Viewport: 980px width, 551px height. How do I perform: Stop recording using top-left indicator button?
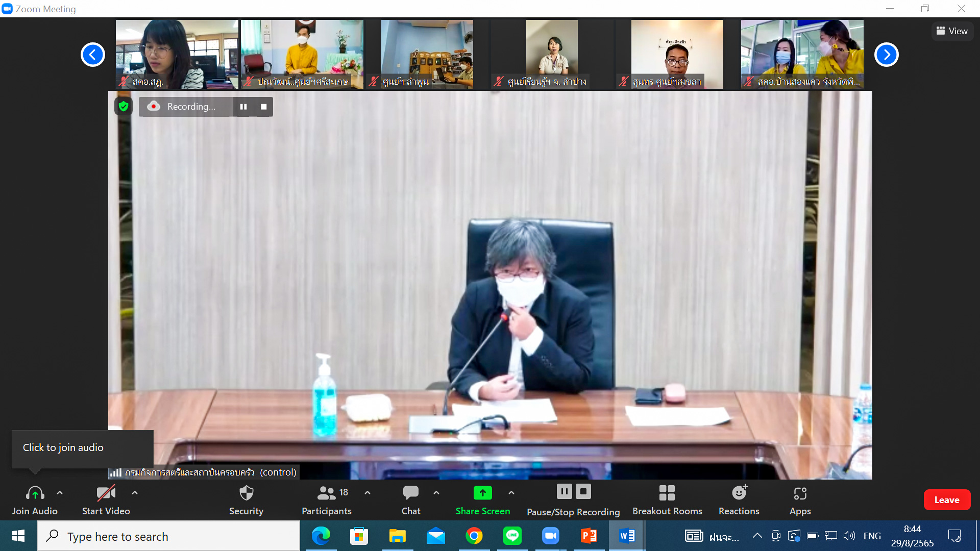tap(264, 107)
